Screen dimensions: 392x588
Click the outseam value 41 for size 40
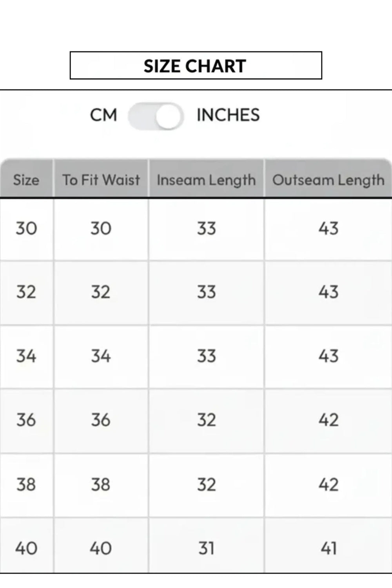click(328, 548)
